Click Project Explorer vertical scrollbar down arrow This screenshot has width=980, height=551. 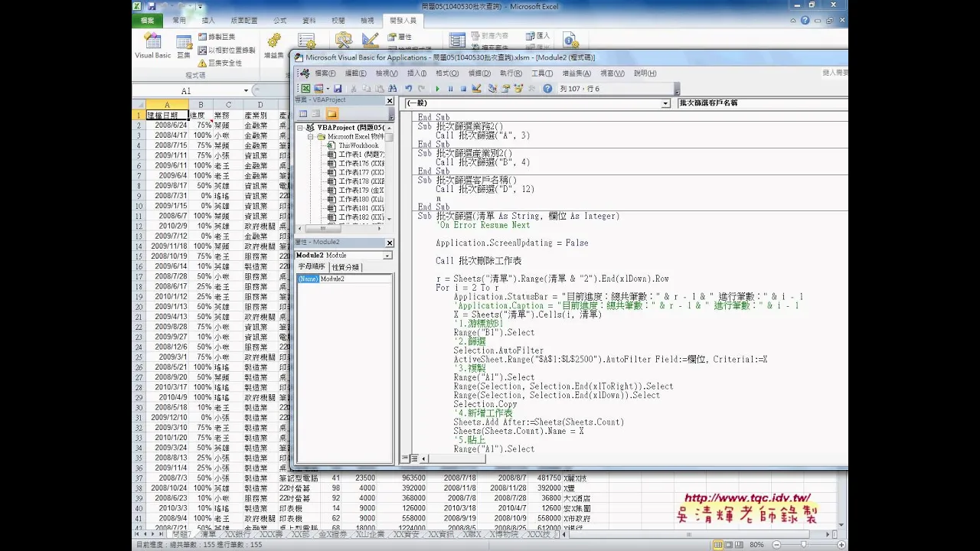[x=389, y=219]
